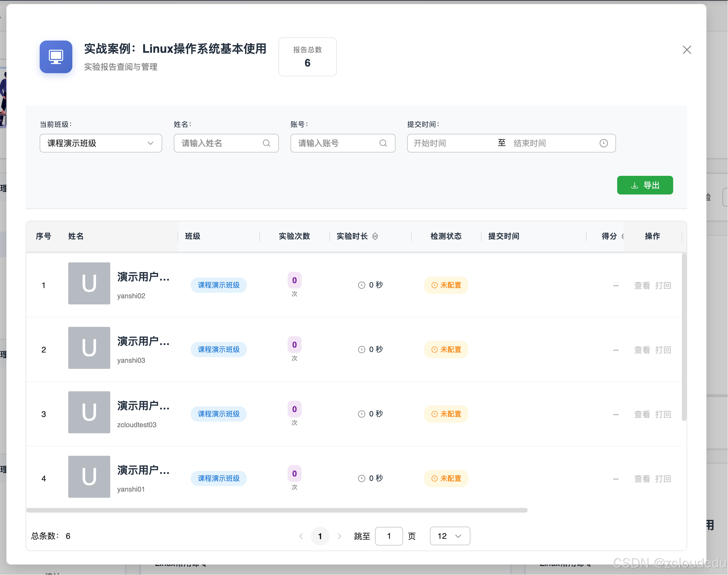Click the account name yanshi02
The width and height of the screenshot is (728, 575).
(x=131, y=296)
